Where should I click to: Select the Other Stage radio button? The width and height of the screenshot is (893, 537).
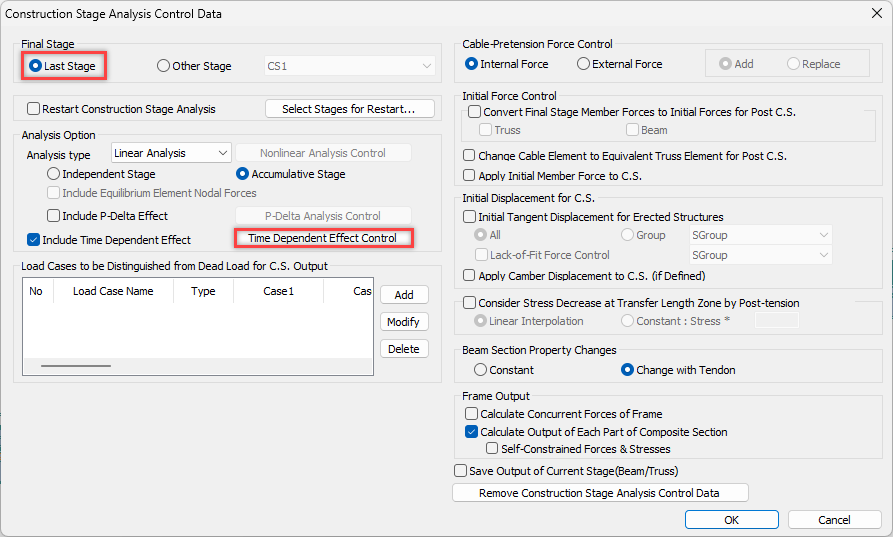[x=163, y=66]
